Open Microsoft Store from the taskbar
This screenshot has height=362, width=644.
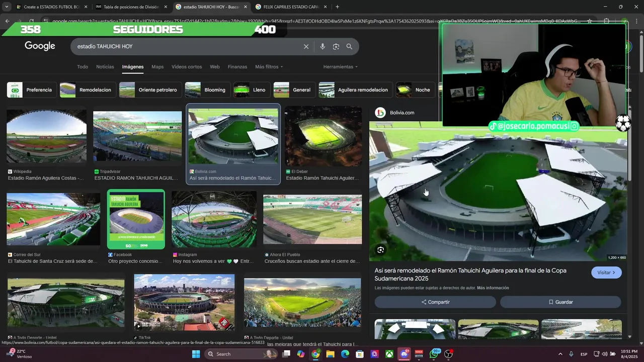click(x=360, y=354)
